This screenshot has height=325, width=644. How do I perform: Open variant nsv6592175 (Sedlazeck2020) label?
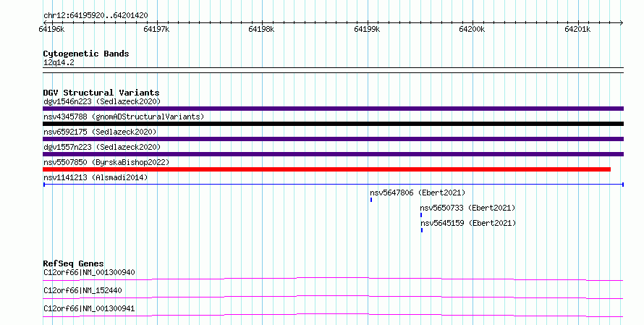(x=100, y=132)
